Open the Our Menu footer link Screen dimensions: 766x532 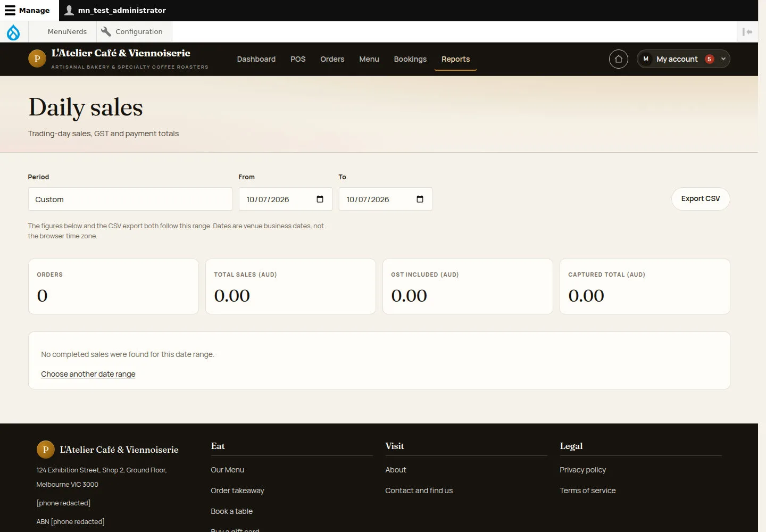coord(228,470)
